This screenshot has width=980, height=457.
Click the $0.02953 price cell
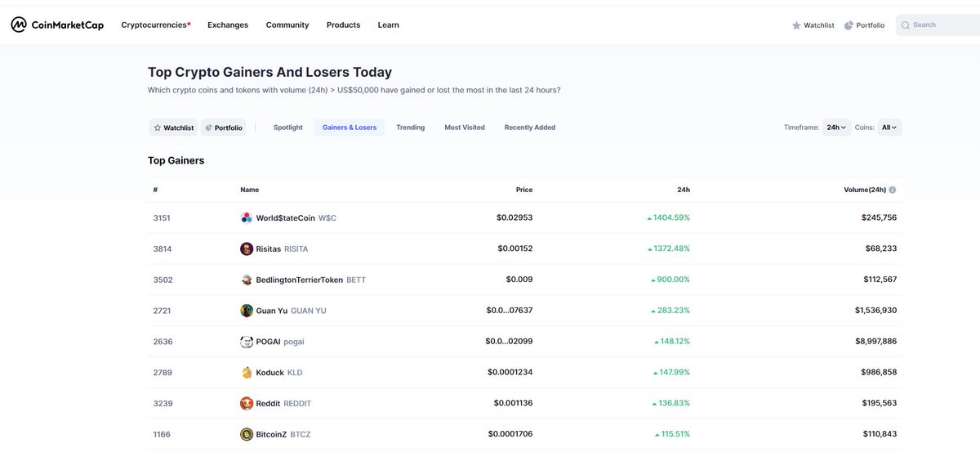[x=514, y=218]
